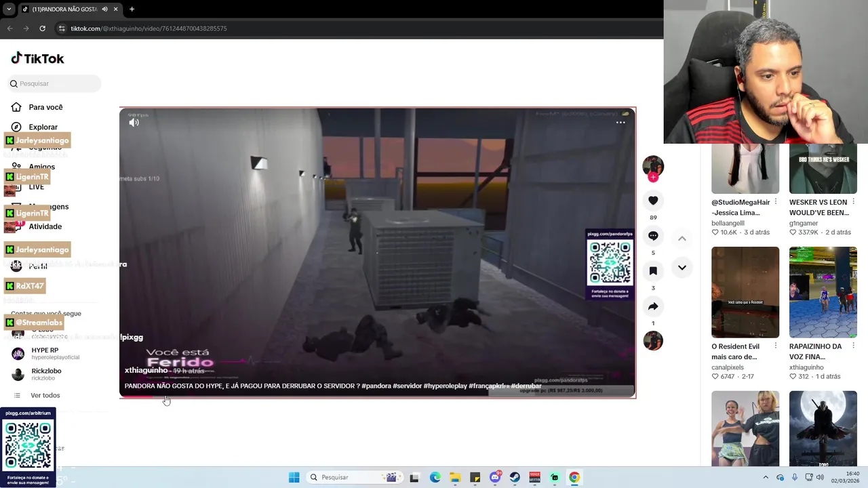Click the microphone tray icon

pyautogui.click(x=795, y=477)
